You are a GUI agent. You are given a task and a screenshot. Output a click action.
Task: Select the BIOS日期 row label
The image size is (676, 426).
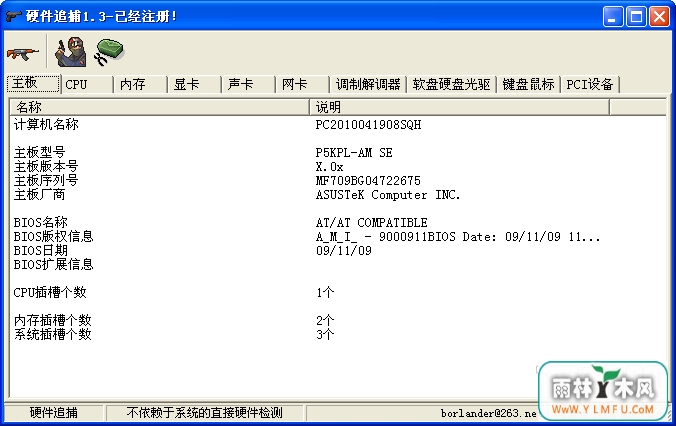[41, 251]
